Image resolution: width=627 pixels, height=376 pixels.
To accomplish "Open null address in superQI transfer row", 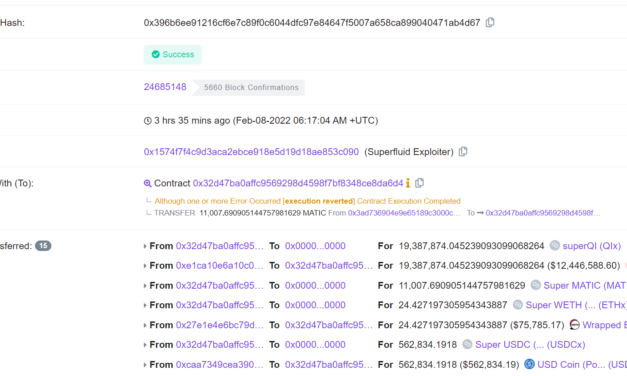I will point(315,246).
